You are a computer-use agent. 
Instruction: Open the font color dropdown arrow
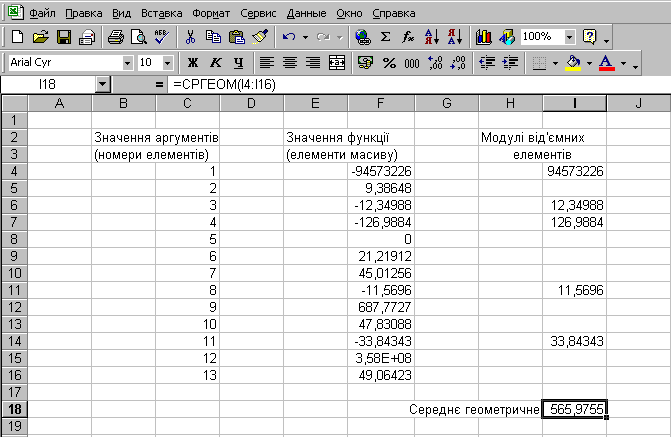[x=623, y=63]
